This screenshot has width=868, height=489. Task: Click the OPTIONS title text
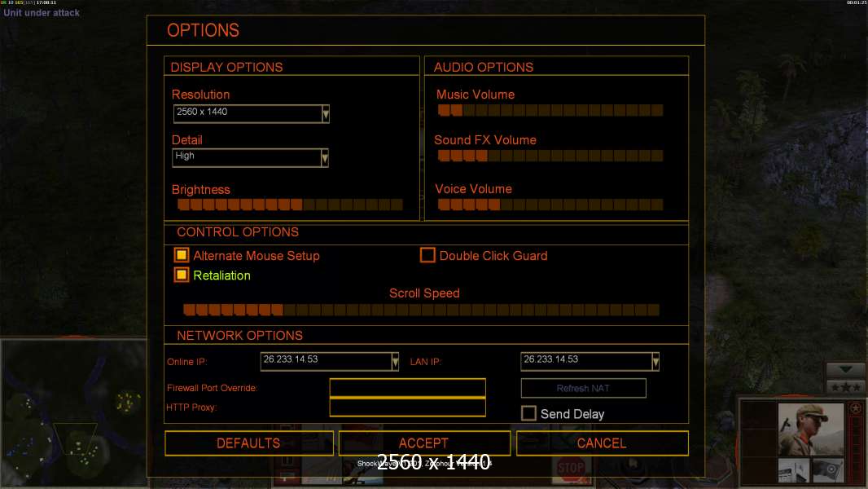pos(204,30)
